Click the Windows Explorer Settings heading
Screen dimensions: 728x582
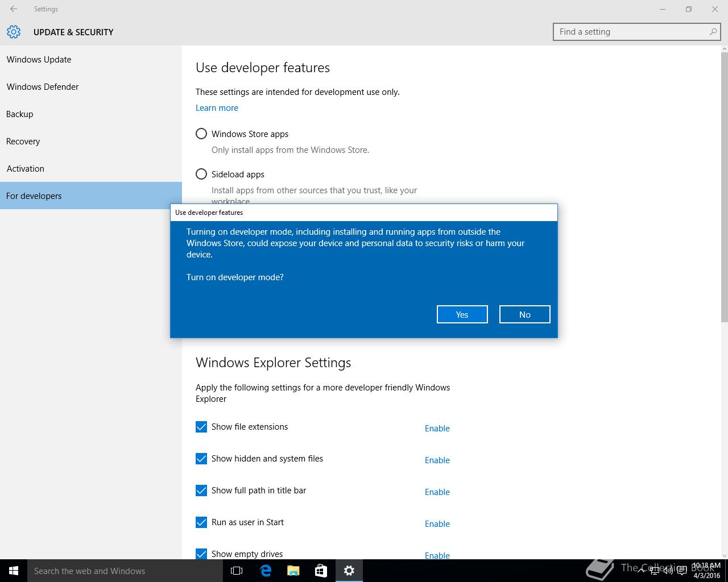point(273,363)
